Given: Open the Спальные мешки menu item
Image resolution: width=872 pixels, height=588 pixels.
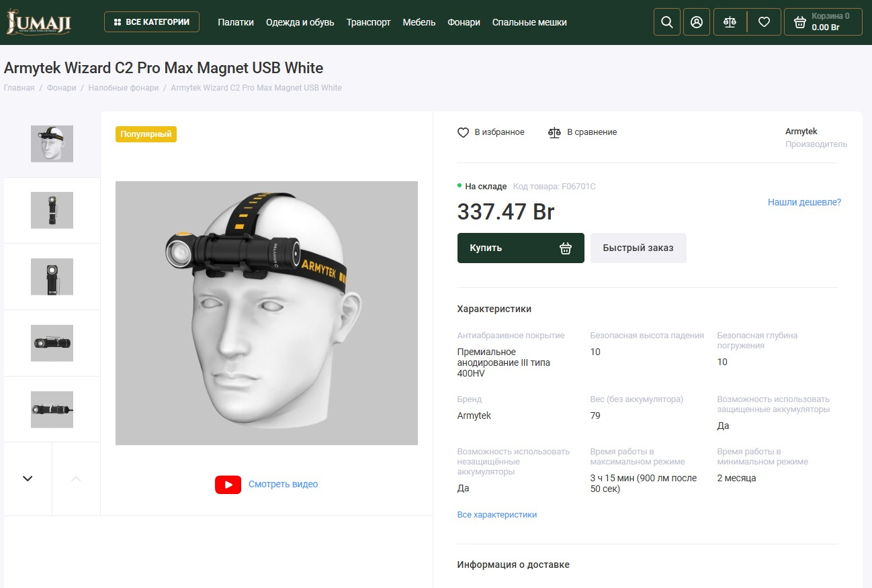Looking at the screenshot, I should click(529, 22).
